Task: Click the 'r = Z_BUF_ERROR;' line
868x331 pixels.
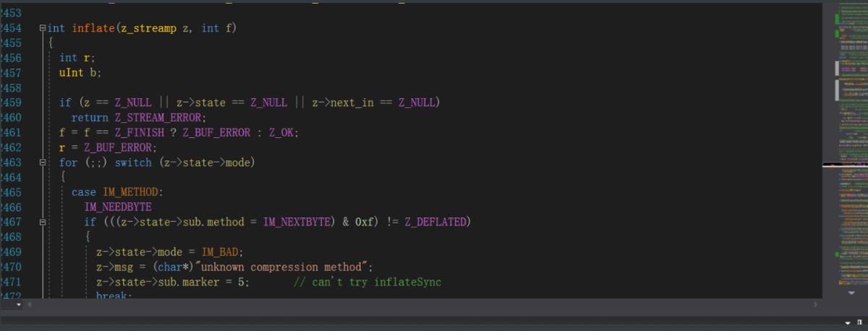Action: click(108, 147)
